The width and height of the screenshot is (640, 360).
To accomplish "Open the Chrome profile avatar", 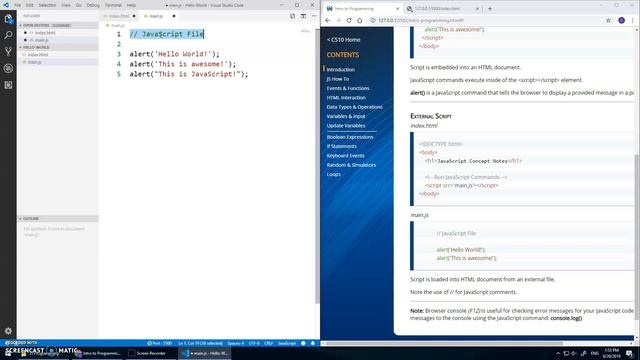I will click(x=621, y=20).
